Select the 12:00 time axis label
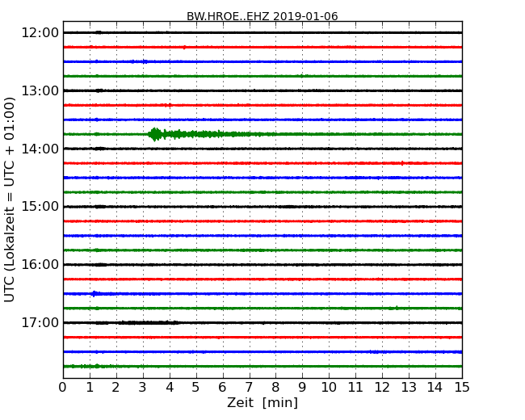 40,33
